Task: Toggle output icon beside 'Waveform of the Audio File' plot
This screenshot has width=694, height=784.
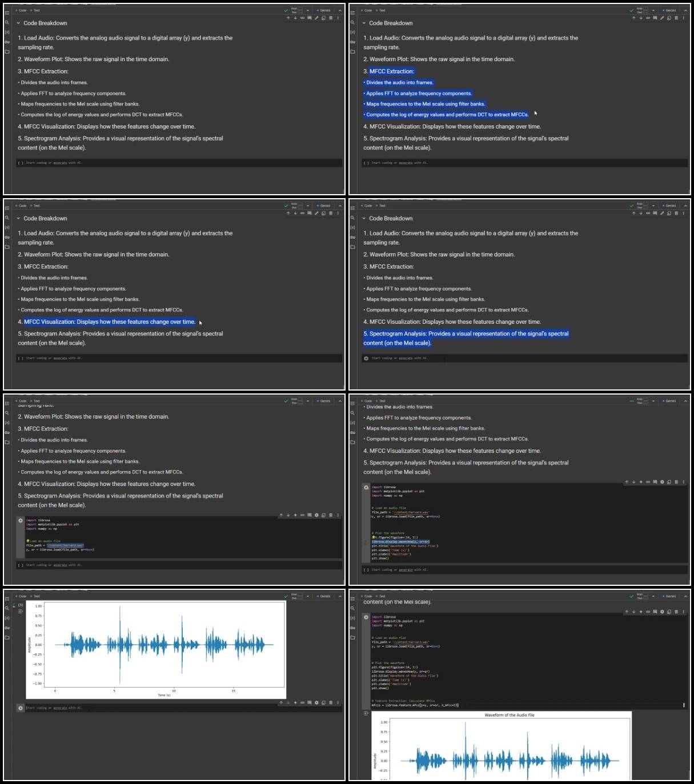Action: coord(366,713)
